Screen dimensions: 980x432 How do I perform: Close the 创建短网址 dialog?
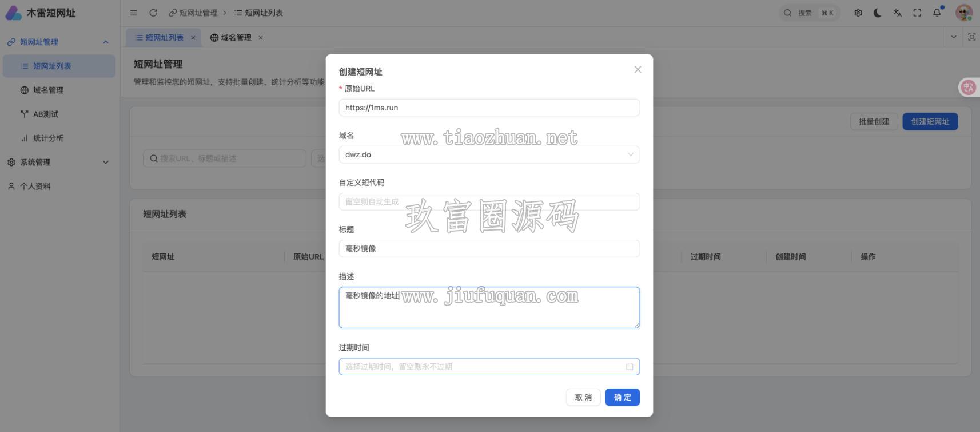pos(638,69)
